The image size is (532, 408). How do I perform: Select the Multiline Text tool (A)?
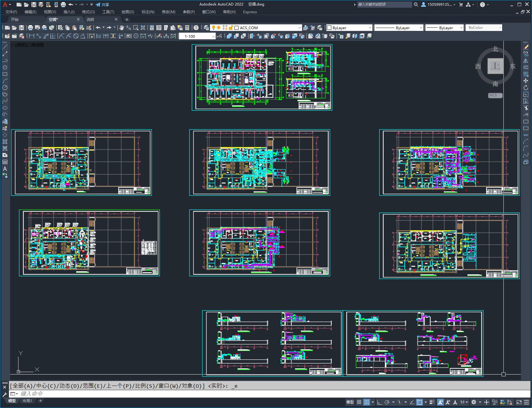click(x=5, y=169)
